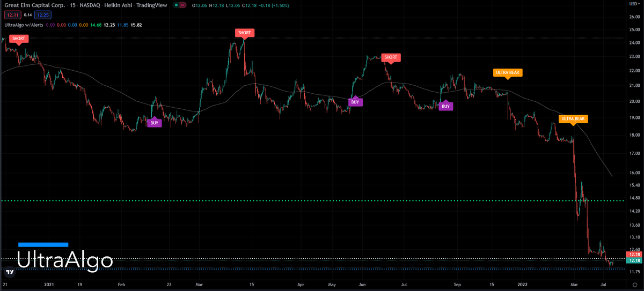Click the SHORT signal label at March peak
The image size is (644, 291).
tap(244, 33)
